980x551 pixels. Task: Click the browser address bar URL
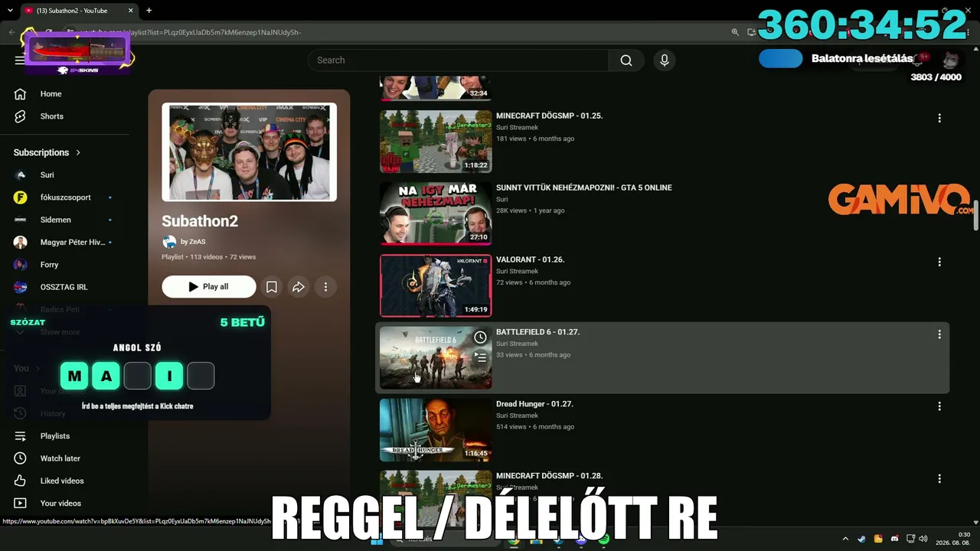[191, 32]
